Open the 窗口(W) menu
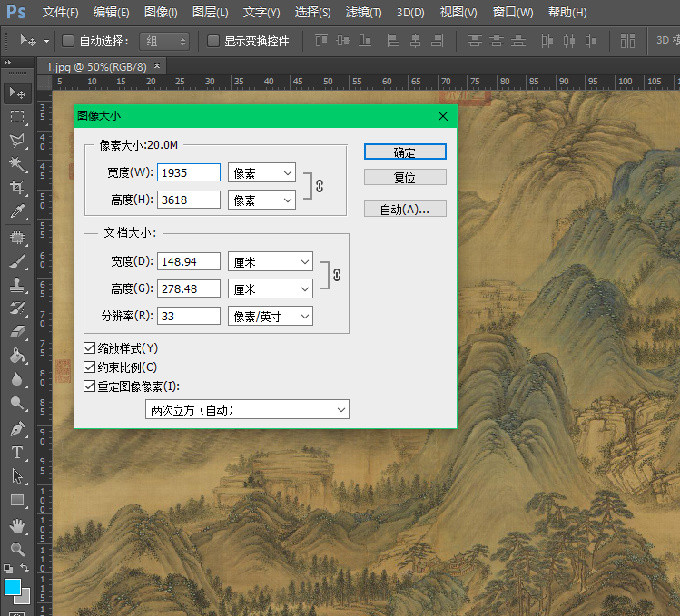This screenshot has width=680, height=616. [x=513, y=12]
